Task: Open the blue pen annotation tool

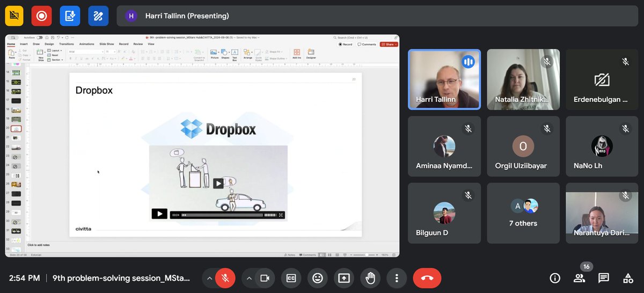Action: (98, 16)
